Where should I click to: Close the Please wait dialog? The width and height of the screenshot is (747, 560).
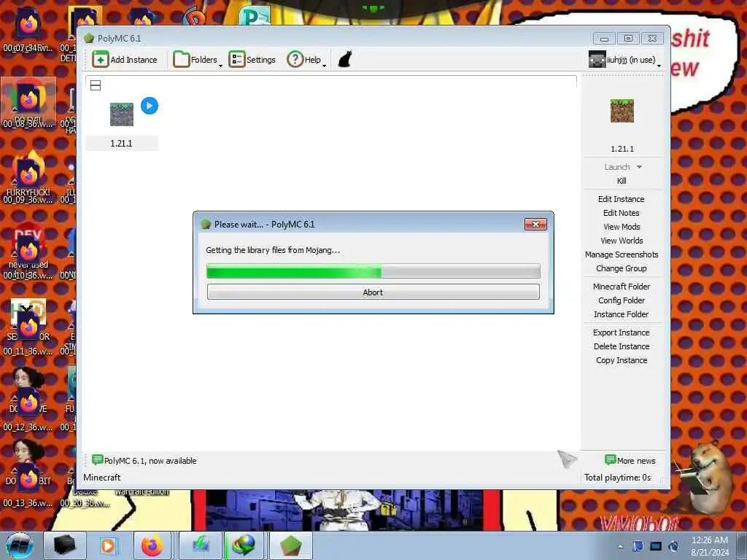(x=535, y=224)
